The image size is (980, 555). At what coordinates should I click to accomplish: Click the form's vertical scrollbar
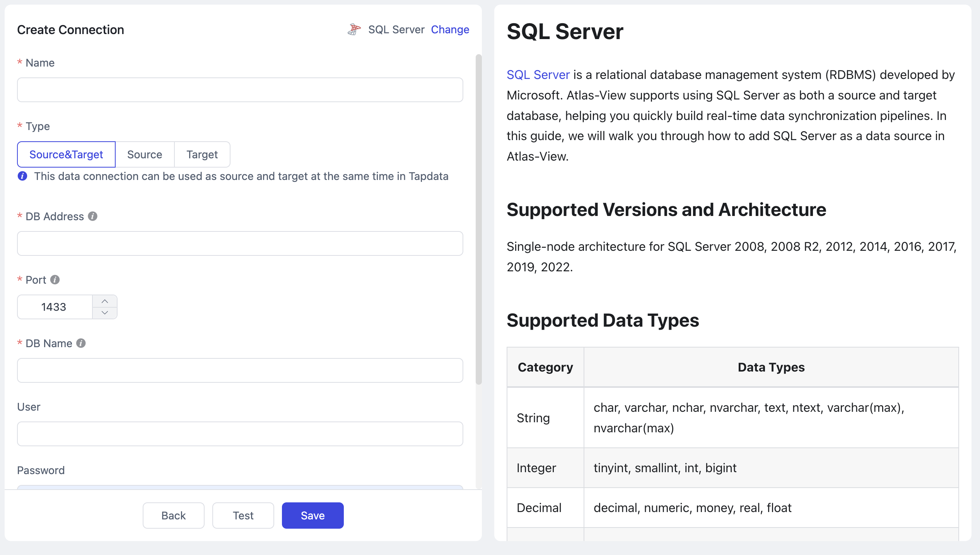pyautogui.click(x=479, y=219)
